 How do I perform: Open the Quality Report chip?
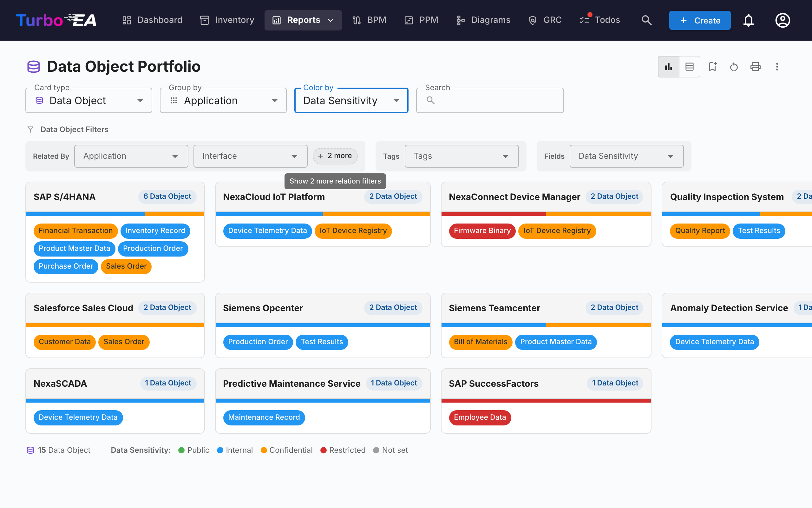[700, 231]
